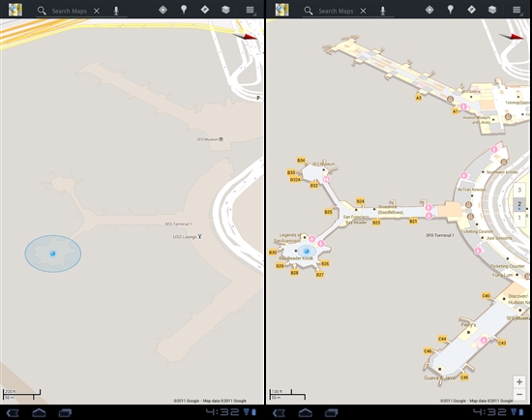The height and width of the screenshot is (420, 532).
Task: Tap voice search microphone in left pane
Action: [116, 11]
